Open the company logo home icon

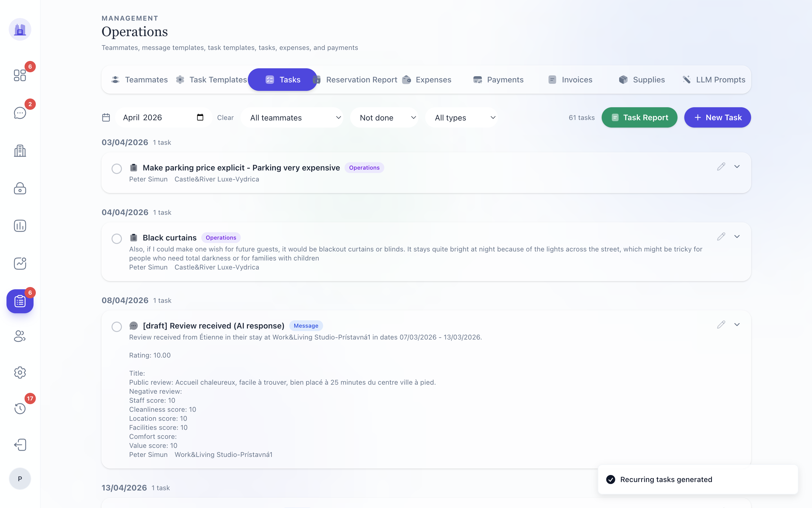click(x=20, y=30)
